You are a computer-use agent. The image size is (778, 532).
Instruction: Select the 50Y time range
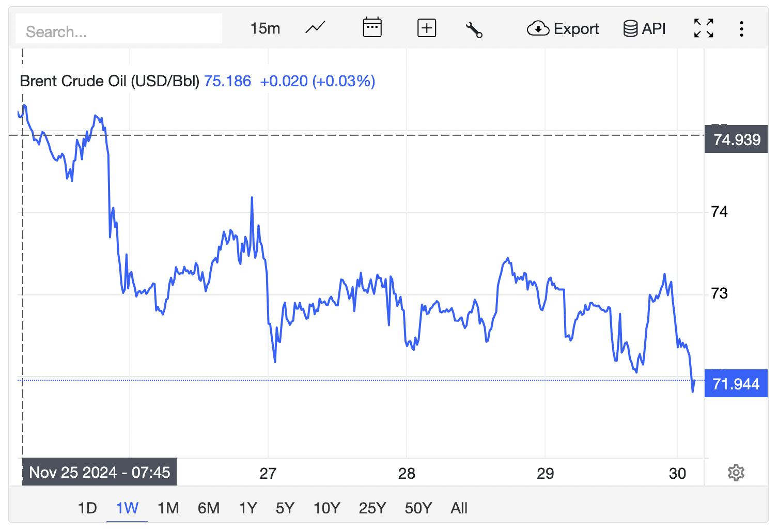coord(418,508)
